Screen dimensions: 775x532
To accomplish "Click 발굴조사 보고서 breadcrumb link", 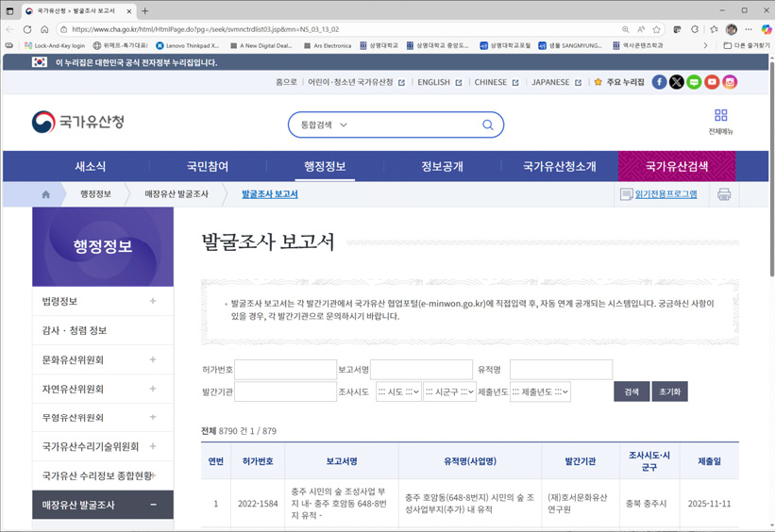I will [x=270, y=194].
